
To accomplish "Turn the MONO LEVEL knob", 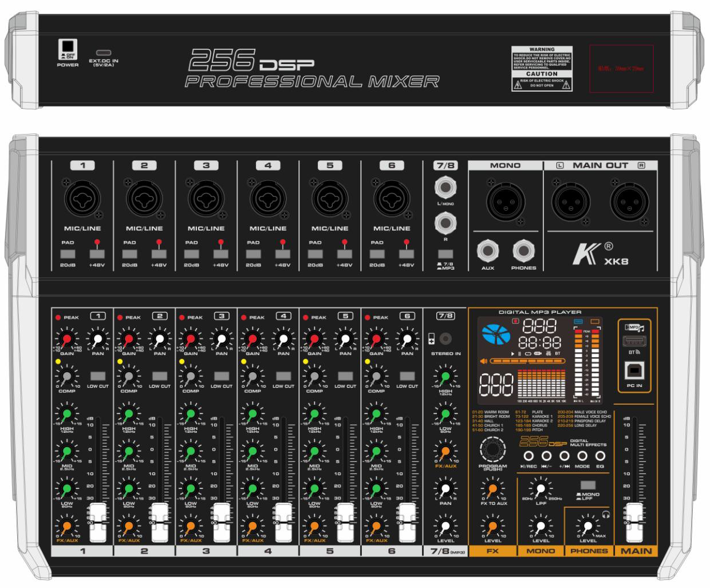I will [x=541, y=526].
